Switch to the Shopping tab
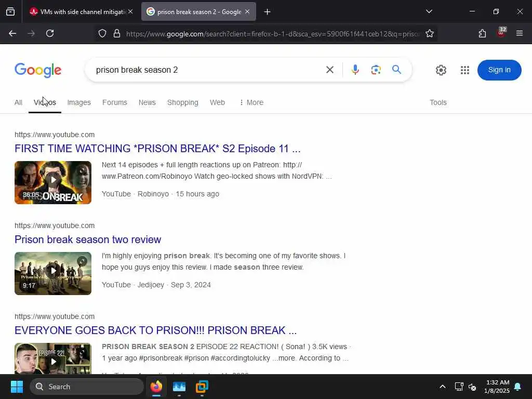The image size is (532, 399). [x=182, y=102]
